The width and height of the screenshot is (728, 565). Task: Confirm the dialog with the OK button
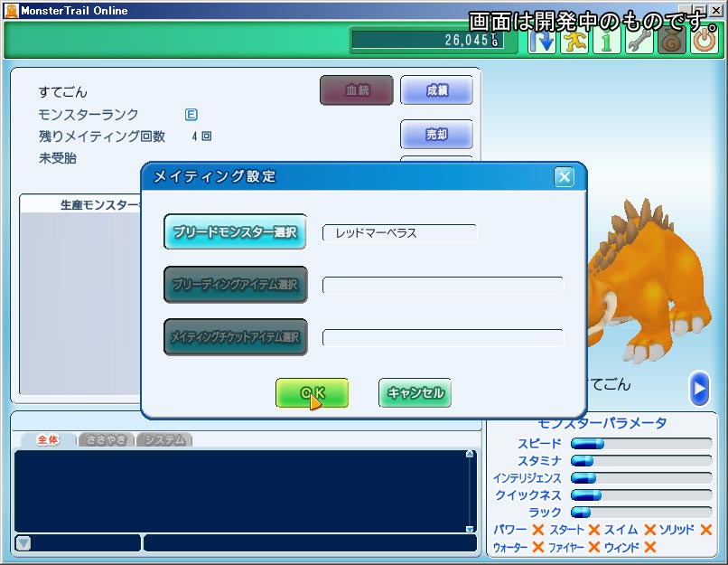click(312, 393)
